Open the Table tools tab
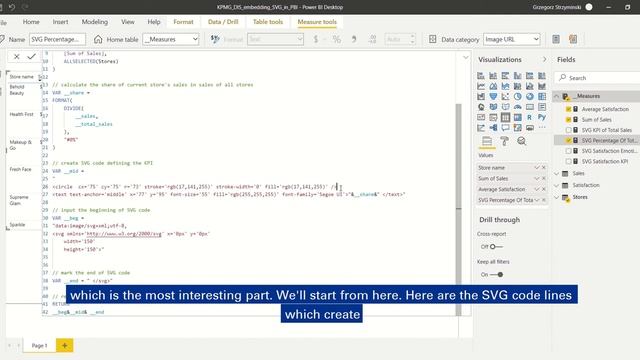This screenshot has width=640, height=360. pyautogui.click(x=268, y=22)
